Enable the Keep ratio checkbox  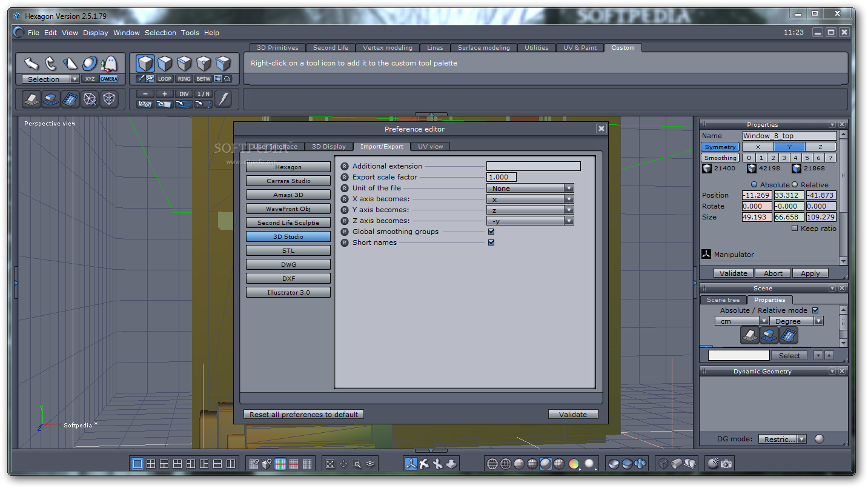click(x=795, y=229)
